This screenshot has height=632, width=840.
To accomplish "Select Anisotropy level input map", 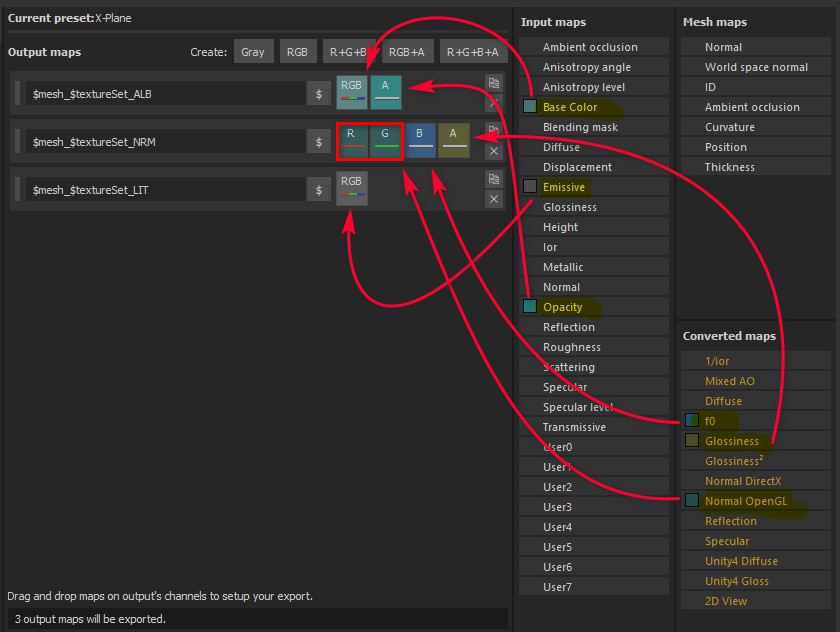I will click(x=594, y=87).
